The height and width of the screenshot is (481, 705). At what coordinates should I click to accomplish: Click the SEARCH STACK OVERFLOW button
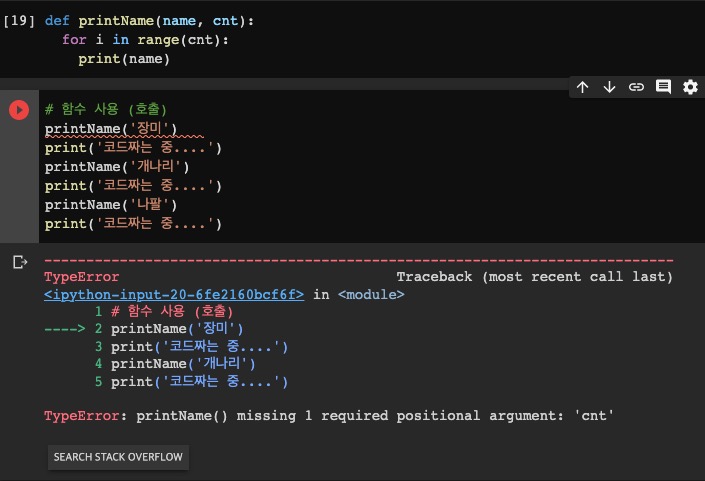pyautogui.click(x=118, y=457)
